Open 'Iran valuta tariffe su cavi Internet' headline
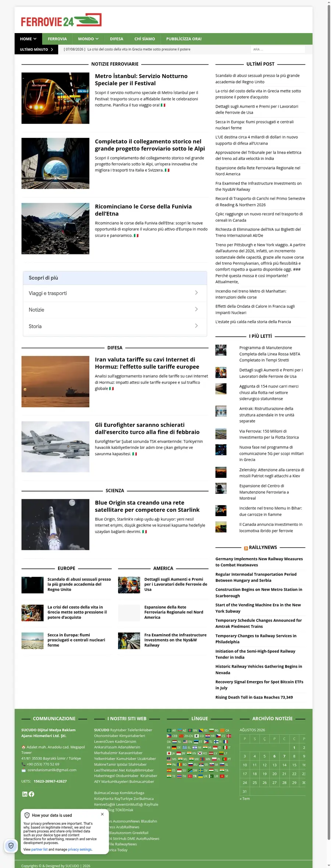This screenshot has height=868, width=331. coord(147,363)
